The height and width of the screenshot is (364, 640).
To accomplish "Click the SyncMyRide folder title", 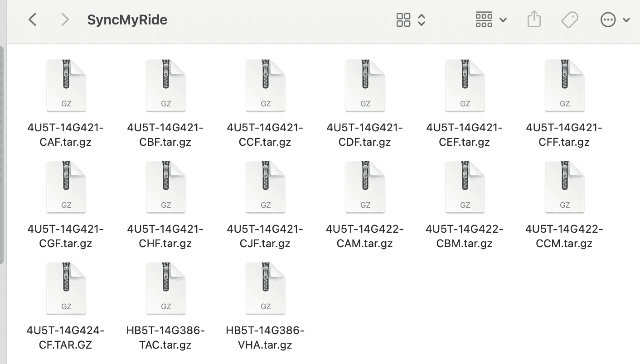I will 127,20.
